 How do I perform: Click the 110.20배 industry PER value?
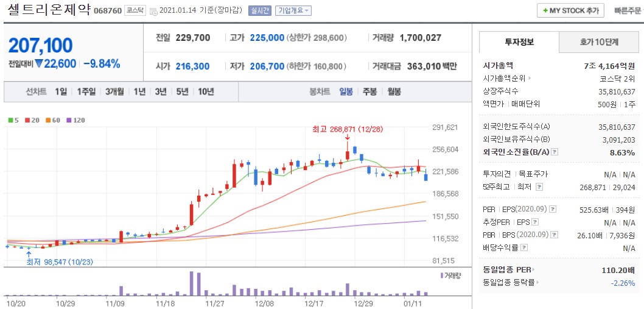point(618,271)
